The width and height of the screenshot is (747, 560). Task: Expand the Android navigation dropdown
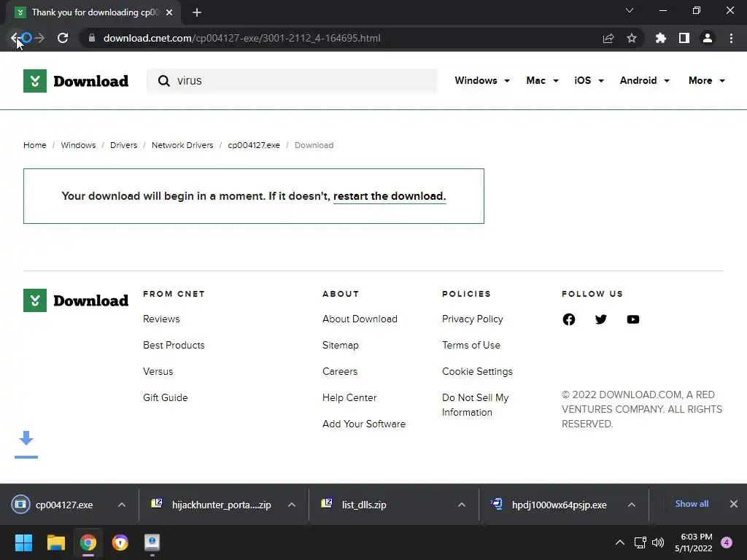pos(645,80)
